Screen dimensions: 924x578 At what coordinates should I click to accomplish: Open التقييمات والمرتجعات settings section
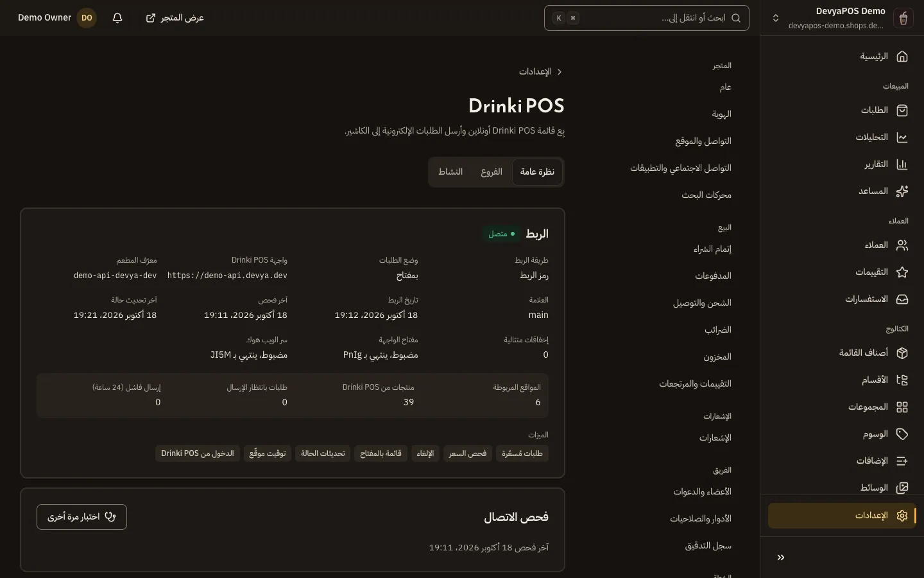[695, 384]
